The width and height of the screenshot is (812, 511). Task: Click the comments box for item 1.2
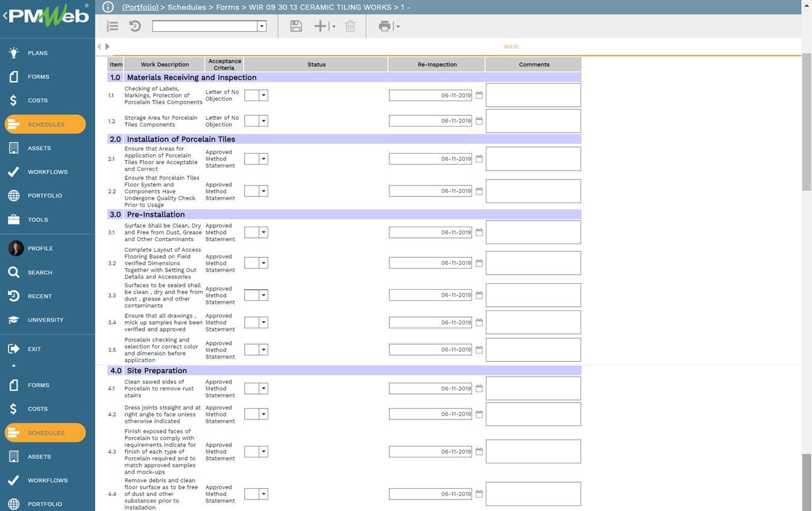(533, 121)
